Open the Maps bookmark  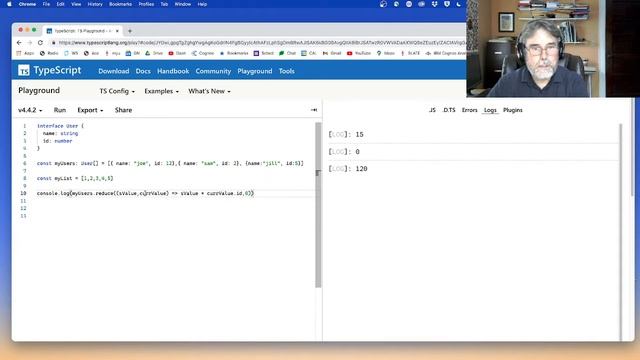point(386,53)
